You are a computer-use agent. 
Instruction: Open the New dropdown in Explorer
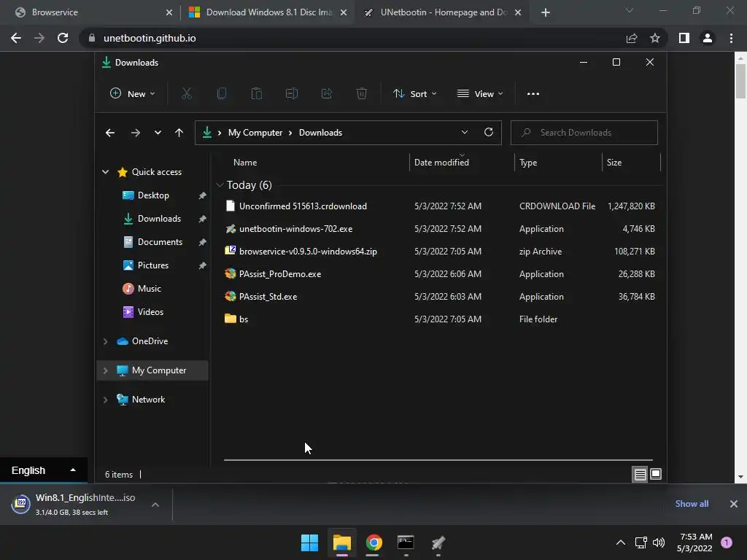[133, 94]
